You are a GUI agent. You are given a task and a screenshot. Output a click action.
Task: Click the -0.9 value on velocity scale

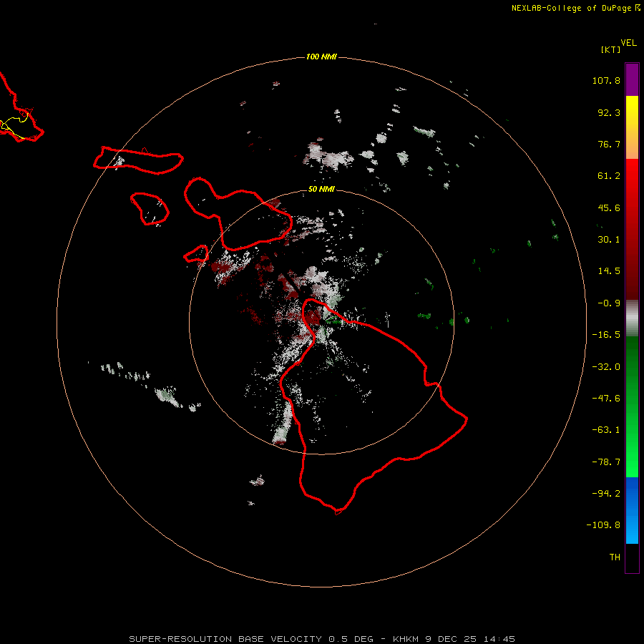tap(609, 303)
